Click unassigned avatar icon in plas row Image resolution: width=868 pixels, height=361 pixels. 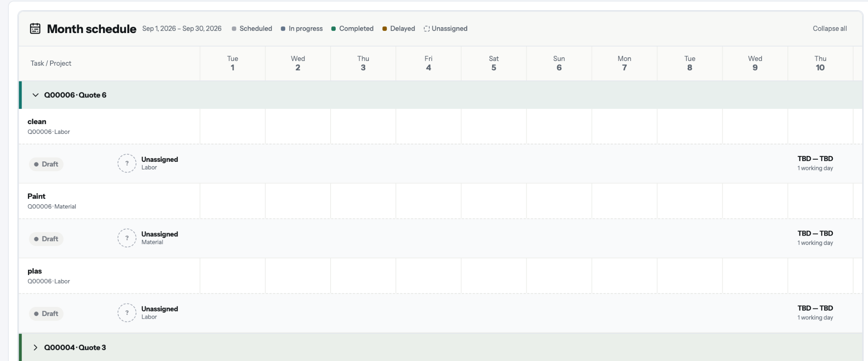[x=127, y=313]
